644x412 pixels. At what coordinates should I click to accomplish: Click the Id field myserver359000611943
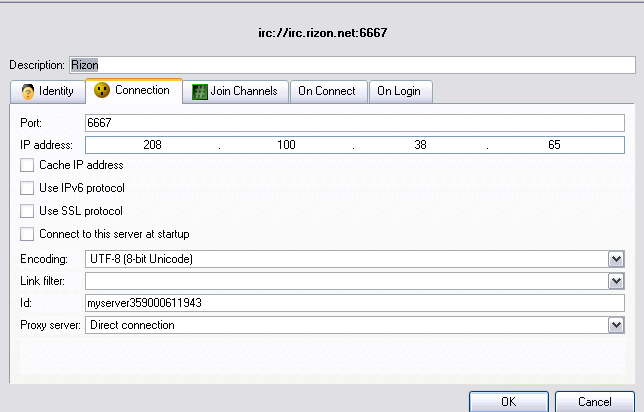pyautogui.click(x=355, y=303)
